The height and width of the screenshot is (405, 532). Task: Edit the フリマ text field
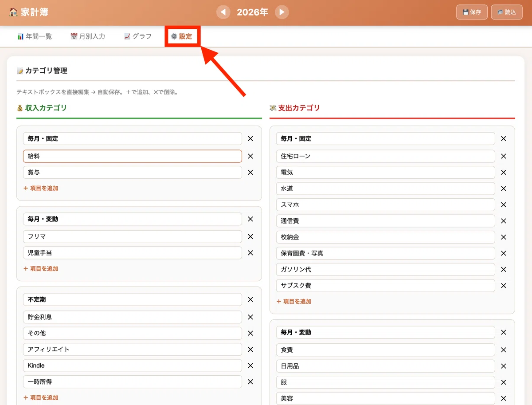pyautogui.click(x=133, y=236)
